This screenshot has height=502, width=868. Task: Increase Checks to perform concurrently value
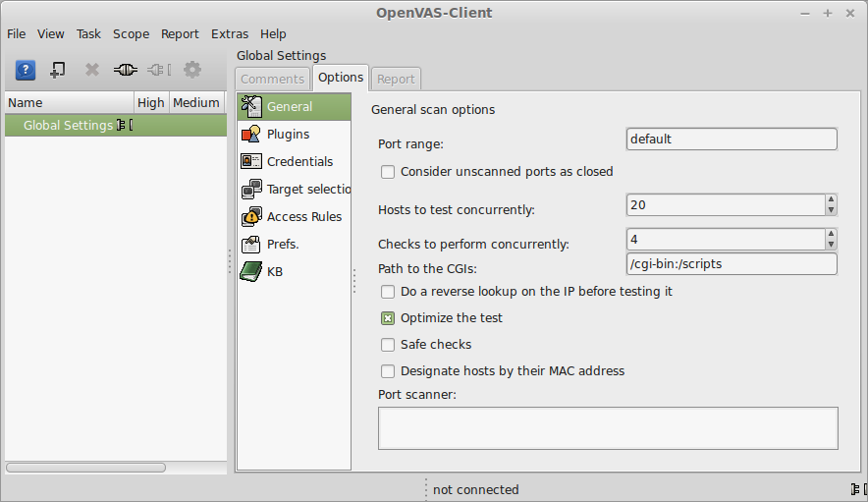pyautogui.click(x=831, y=235)
